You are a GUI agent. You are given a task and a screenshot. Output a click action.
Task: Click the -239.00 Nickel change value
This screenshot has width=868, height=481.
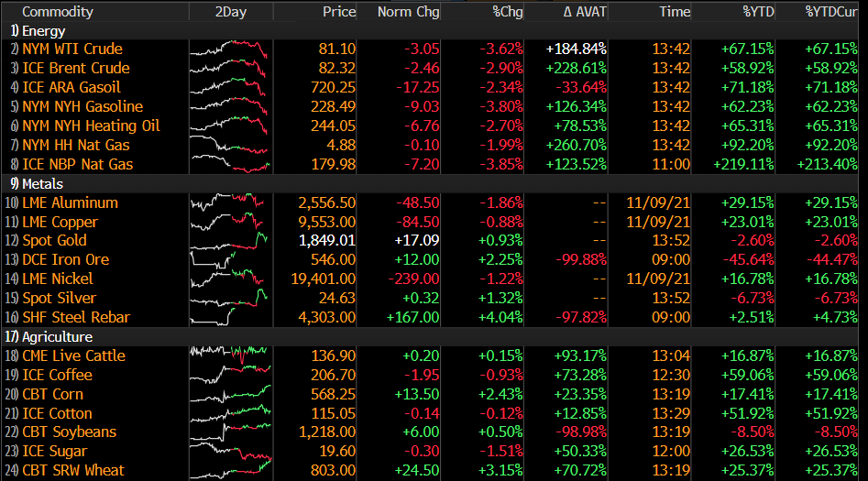[413, 279]
